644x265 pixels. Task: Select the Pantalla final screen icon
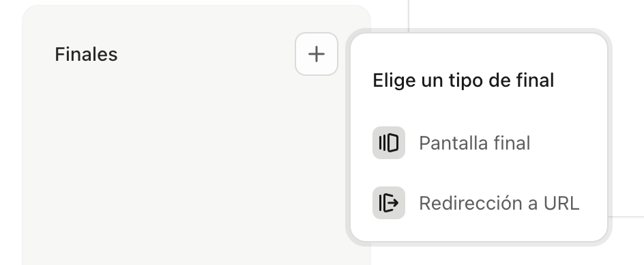coord(389,143)
